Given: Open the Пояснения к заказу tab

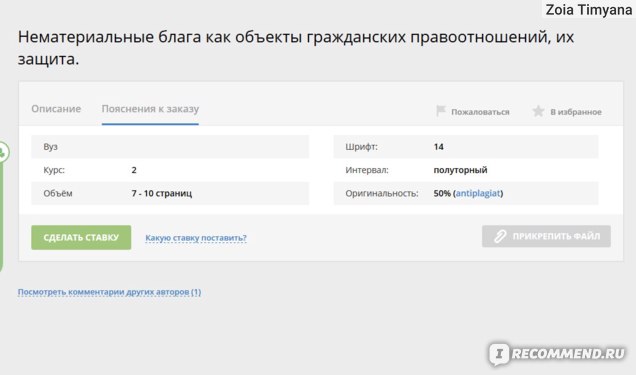Looking at the screenshot, I should pyautogui.click(x=150, y=109).
